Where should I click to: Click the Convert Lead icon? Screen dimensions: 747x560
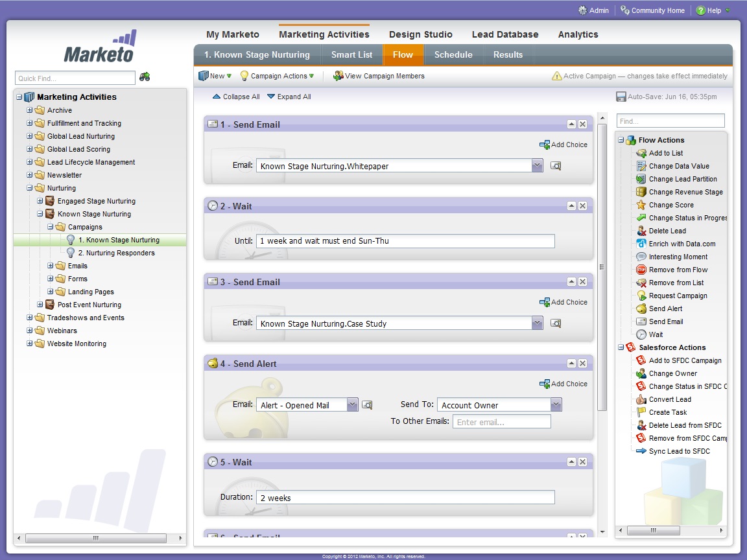641,399
